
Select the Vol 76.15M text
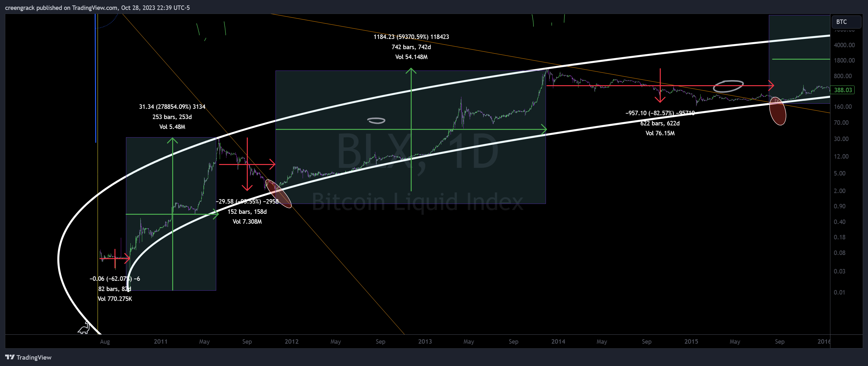point(660,133)
